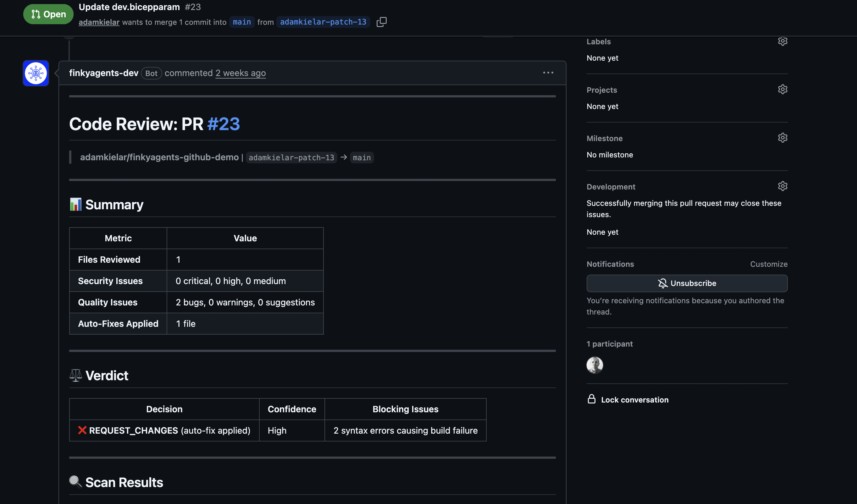Click 'adamkielar/finkyagents-github-demo' repo text
Image resolution: width=857 pixels, height=504 pixels.
tap(159, 157)
